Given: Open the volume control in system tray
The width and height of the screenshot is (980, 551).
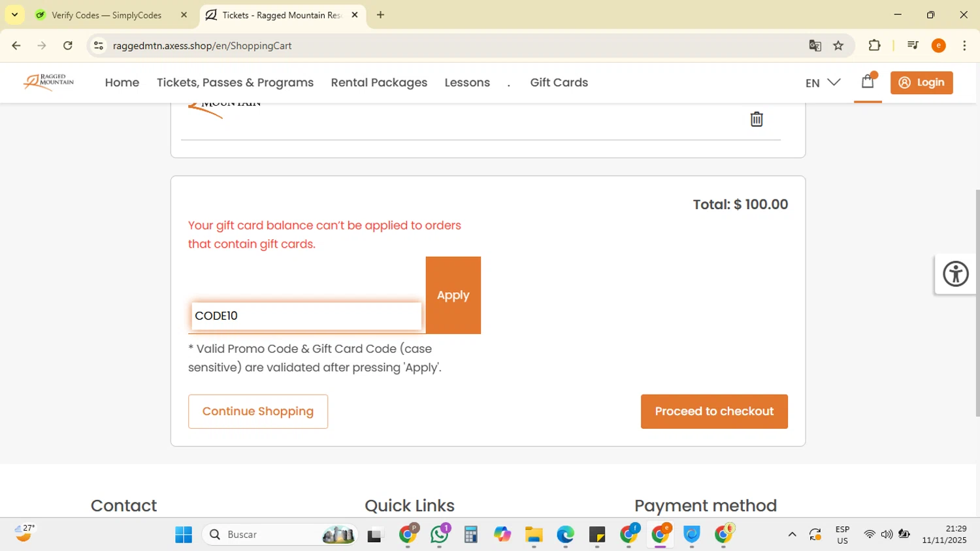Looking at the screenshot, I should point(887,535).
